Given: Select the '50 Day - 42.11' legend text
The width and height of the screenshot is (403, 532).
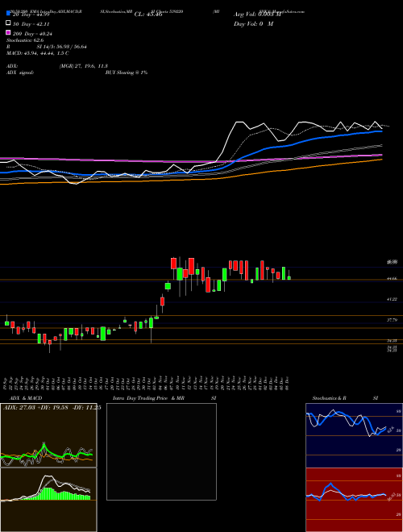Looking at the screenshot, I should [x=31, y=24].
